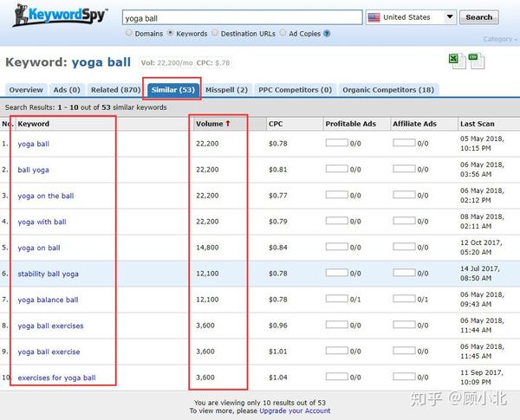Switch to the Overview tab
Viewport: 520px width, 420px height.
26,90
